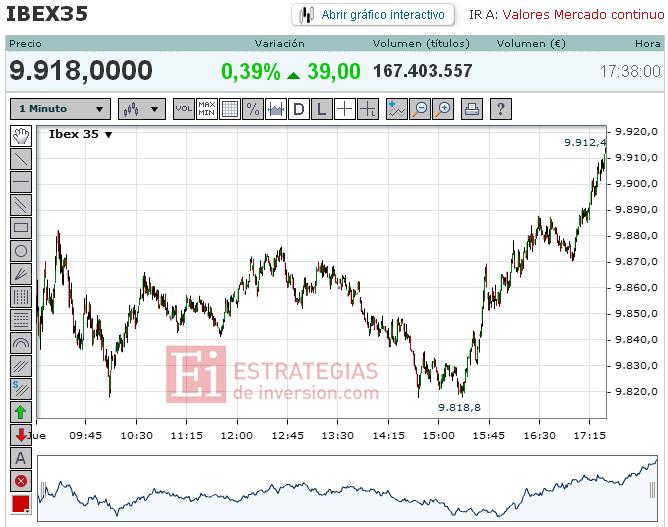This screenshot has width=668, height=527.
Task: Click the 39,00 point change value
Action: click(x=334, y=71)
